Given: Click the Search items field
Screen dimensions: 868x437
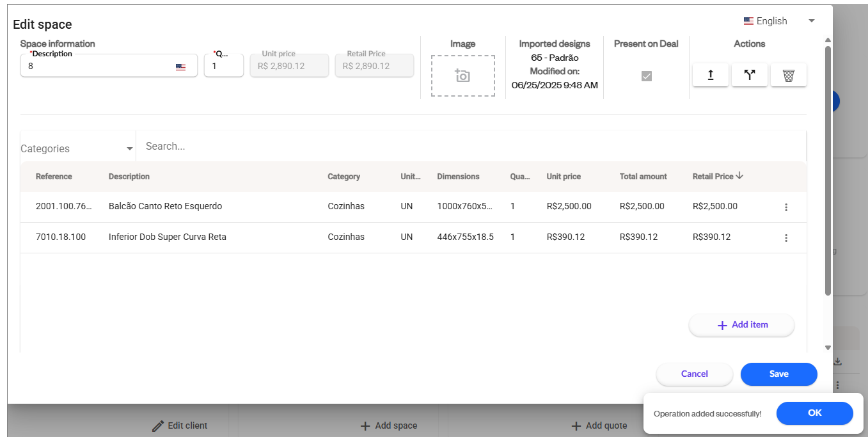Looking at the screenshot, I should (x=471, y=147).
